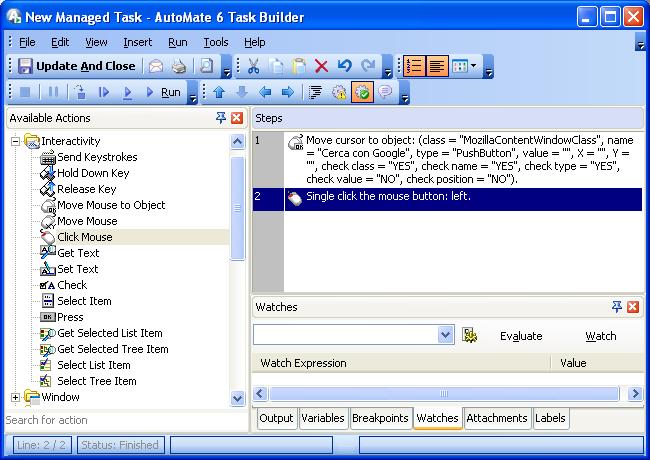The height and width of the screenshot is (460, 650).
Task: Click the indent lines formatting icon
Action: [x=315, y=92]
